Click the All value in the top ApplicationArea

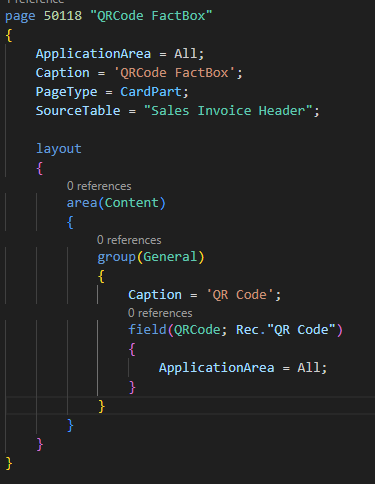pos(185,54)
